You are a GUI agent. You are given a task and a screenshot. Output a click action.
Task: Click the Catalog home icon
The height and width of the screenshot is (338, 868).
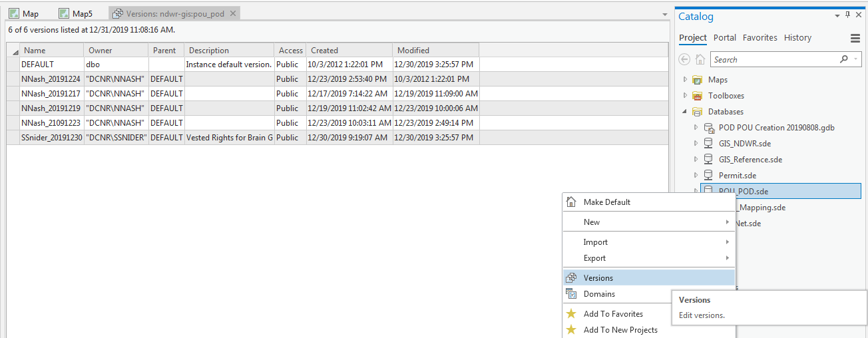click(x=700, y=59)
